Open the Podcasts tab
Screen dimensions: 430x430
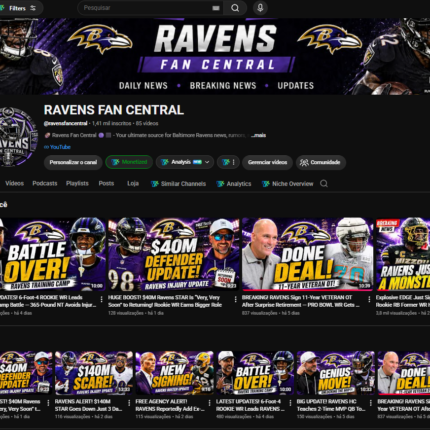(x=45, y=183)
